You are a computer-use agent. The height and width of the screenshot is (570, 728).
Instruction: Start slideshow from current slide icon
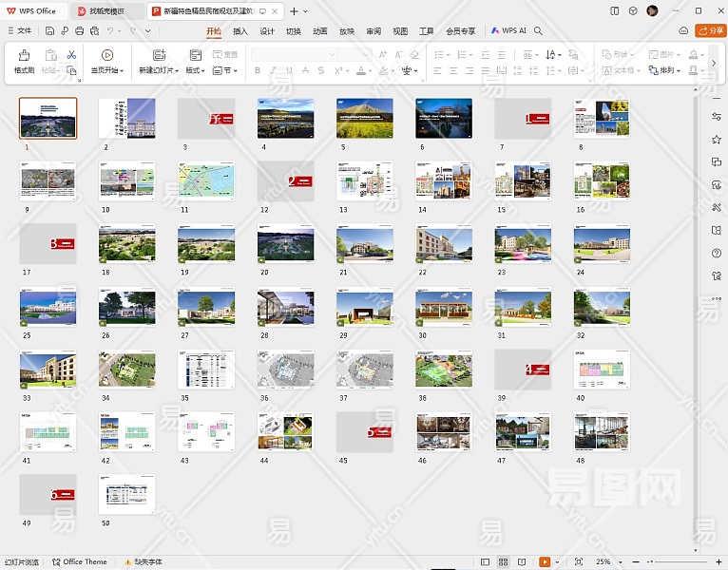pos(106,56)
